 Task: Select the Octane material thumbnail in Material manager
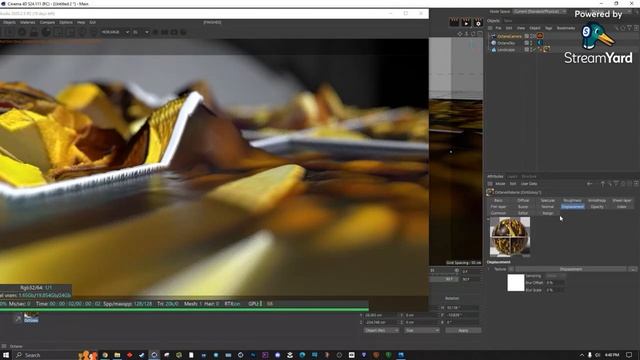click(31, 318)
